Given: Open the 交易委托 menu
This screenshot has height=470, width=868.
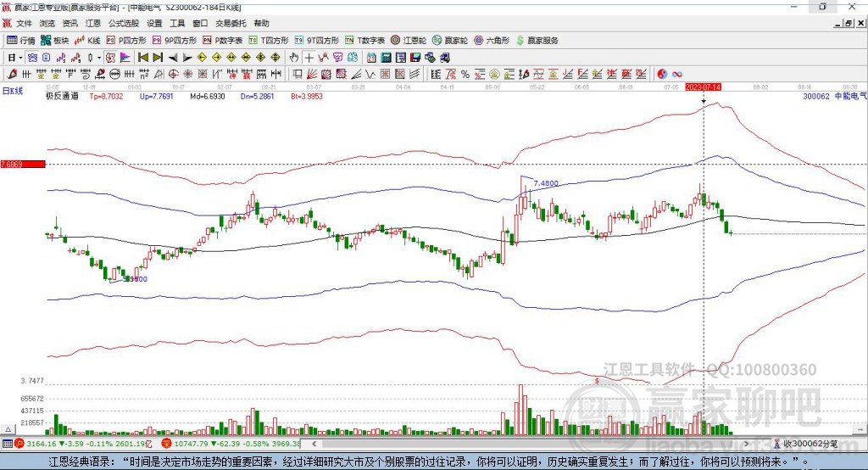Looking at the screenshot, I should [x=231, y=23].
